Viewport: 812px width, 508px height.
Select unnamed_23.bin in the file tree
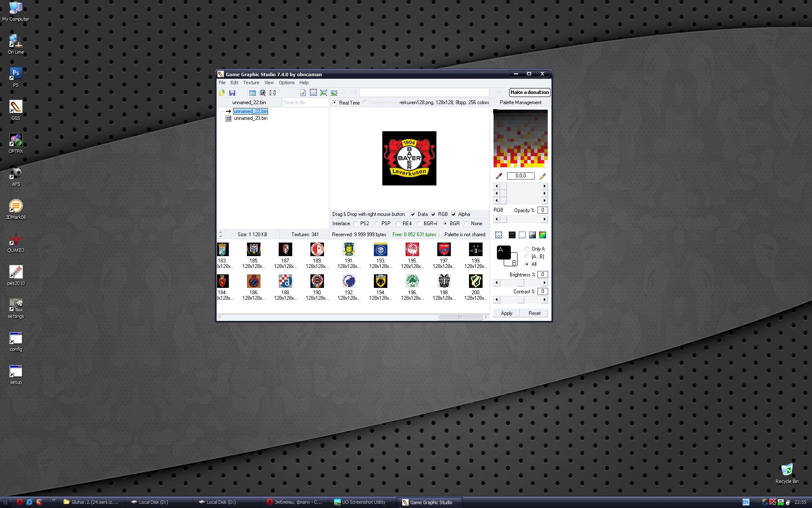click(x=250, y=118)
